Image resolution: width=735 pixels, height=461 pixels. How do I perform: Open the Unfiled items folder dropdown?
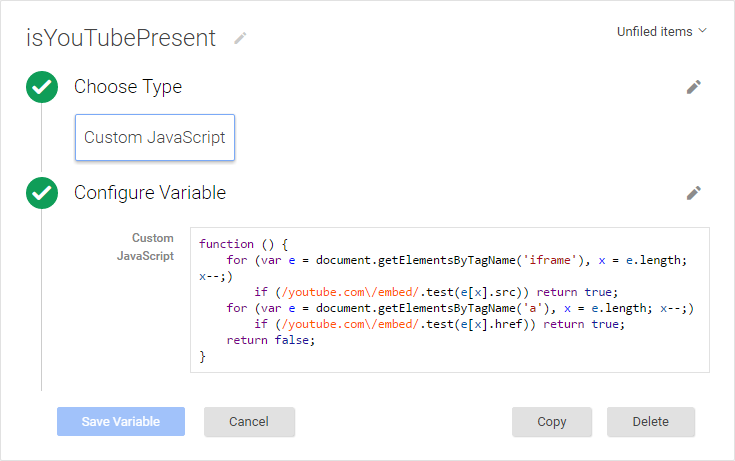pos(661,31)
